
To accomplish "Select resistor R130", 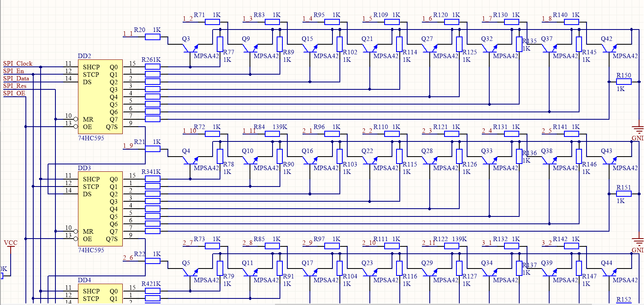I will coord(512,22).
